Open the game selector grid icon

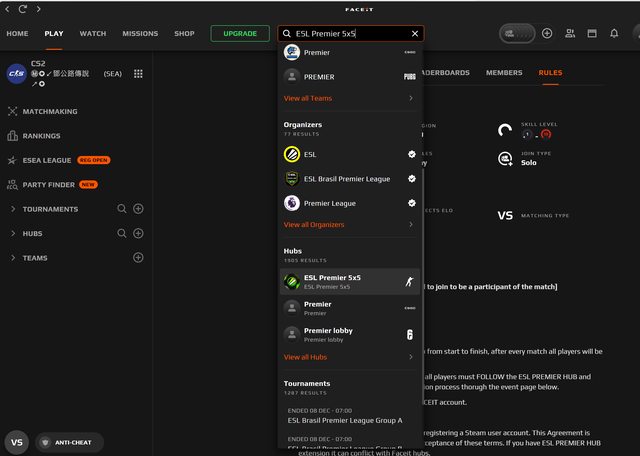pos(138,73)
